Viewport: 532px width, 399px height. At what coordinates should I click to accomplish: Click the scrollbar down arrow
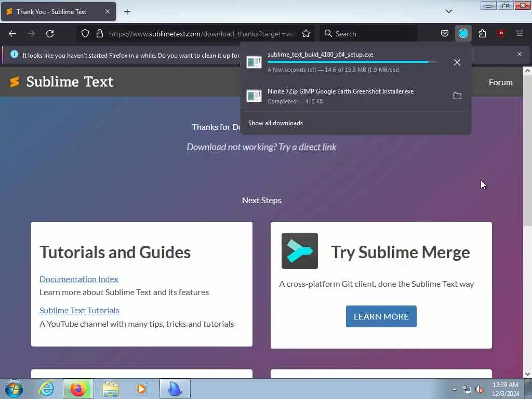[x=527, y=374]
